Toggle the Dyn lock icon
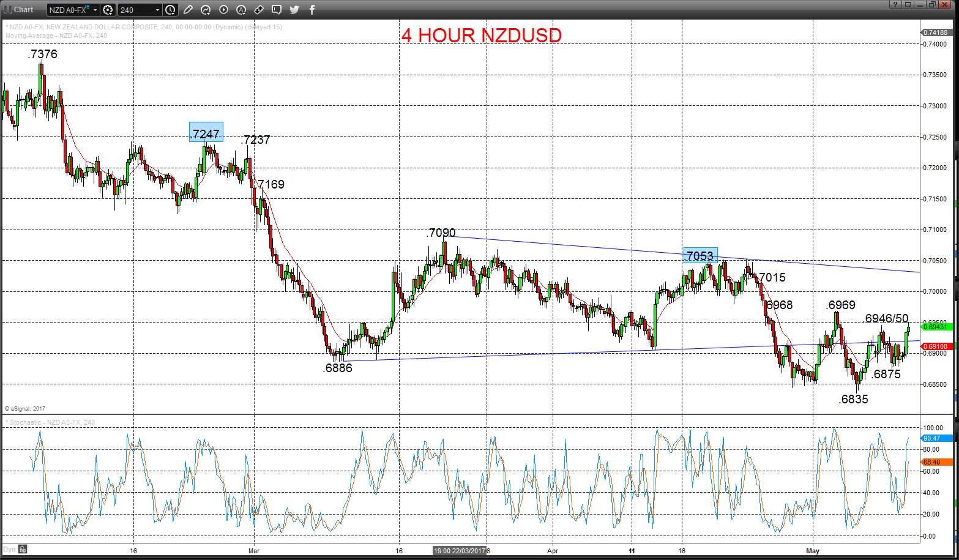 [23, 549]
